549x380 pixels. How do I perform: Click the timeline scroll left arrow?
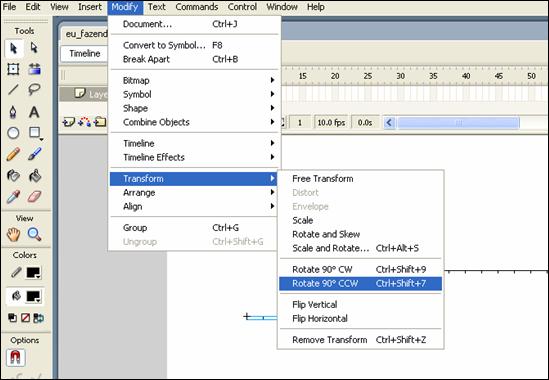click(389, 123)
